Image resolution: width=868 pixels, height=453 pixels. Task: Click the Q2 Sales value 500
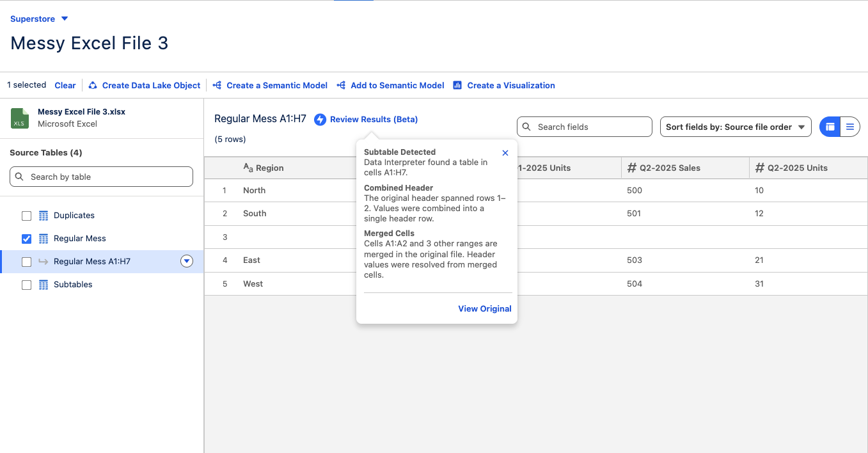coord(635,190)
